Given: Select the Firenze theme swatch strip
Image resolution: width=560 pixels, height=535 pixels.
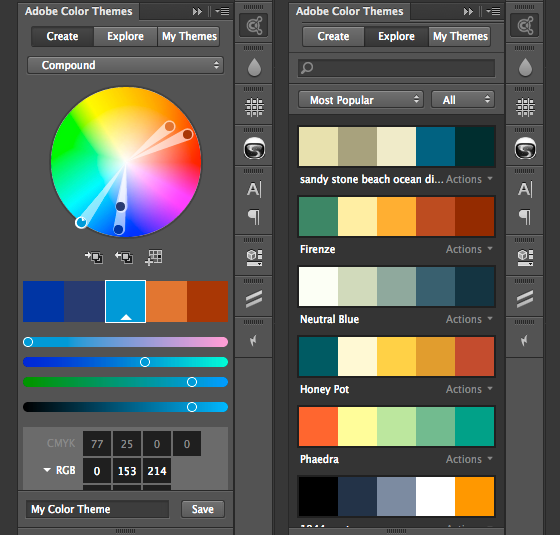Looking at the screenshot, I should pyautogui.click(x=396, y=216).
